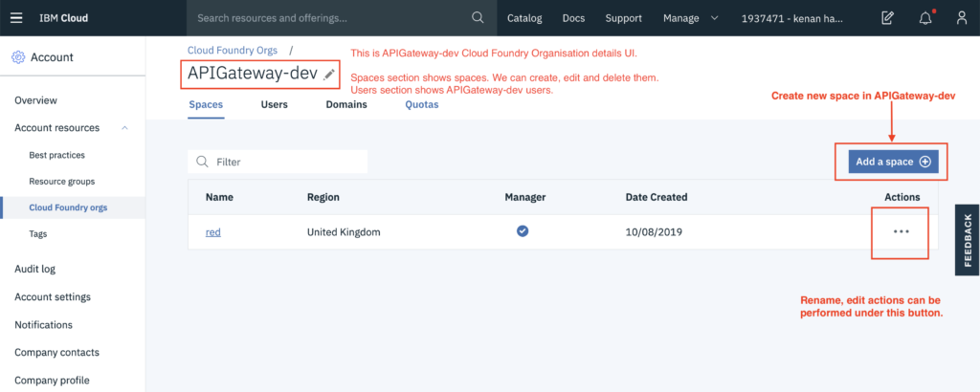Open the three-dot actions menu for red
980x392 pixels.
click(900, 231)
